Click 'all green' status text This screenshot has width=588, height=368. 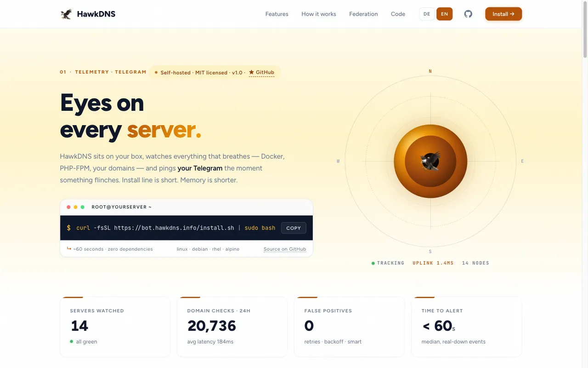[x=86, y=342]
